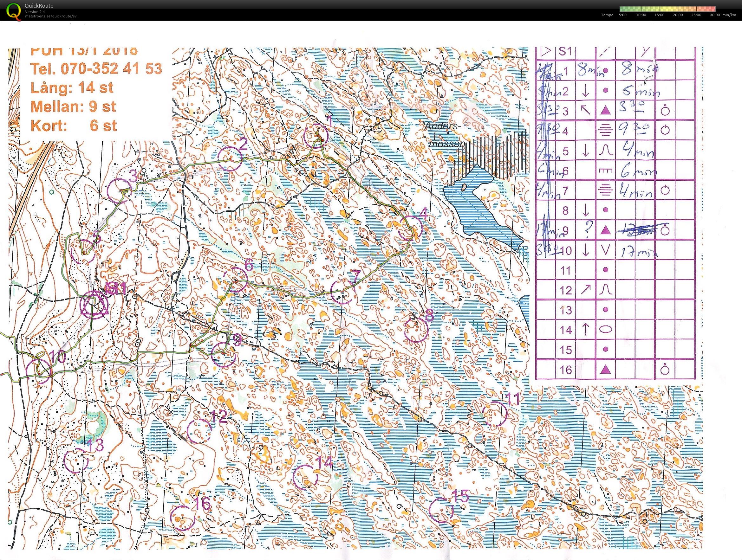Click the 'Lång: 14 st' text
Screen dimensions: 742x560
72,88
